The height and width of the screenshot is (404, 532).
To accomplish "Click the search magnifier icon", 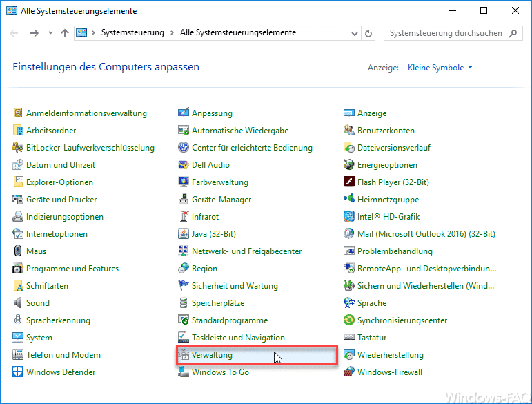I will 513,33.
